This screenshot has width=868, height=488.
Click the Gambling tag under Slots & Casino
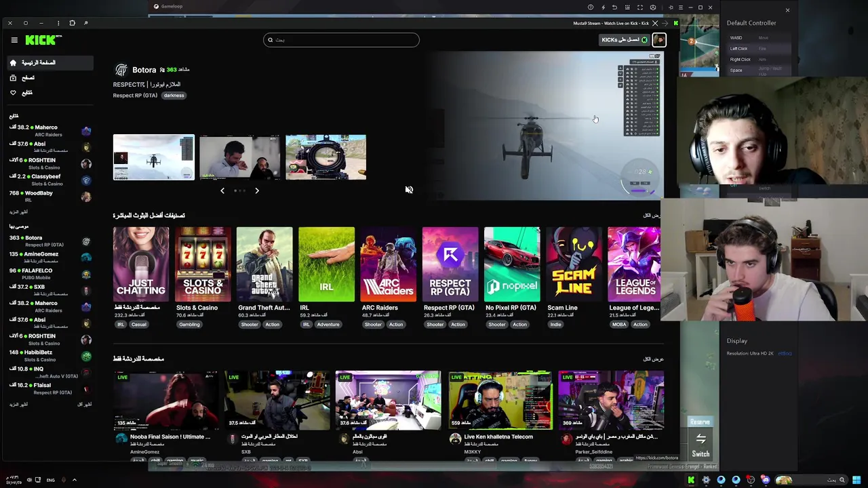pyautogui.click(x=189, y=325)
